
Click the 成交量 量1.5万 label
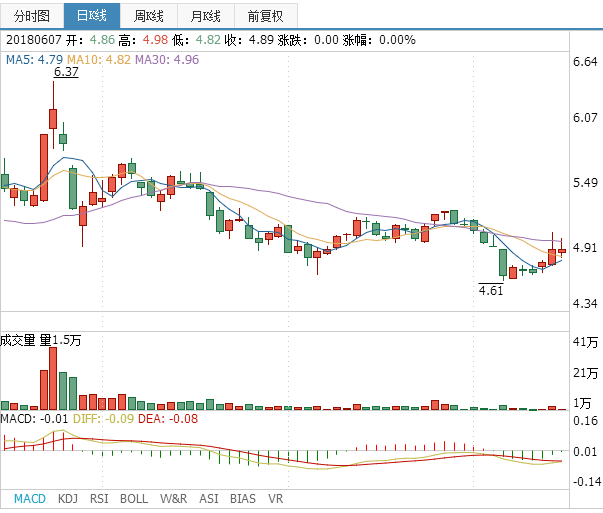click(40, 340)
